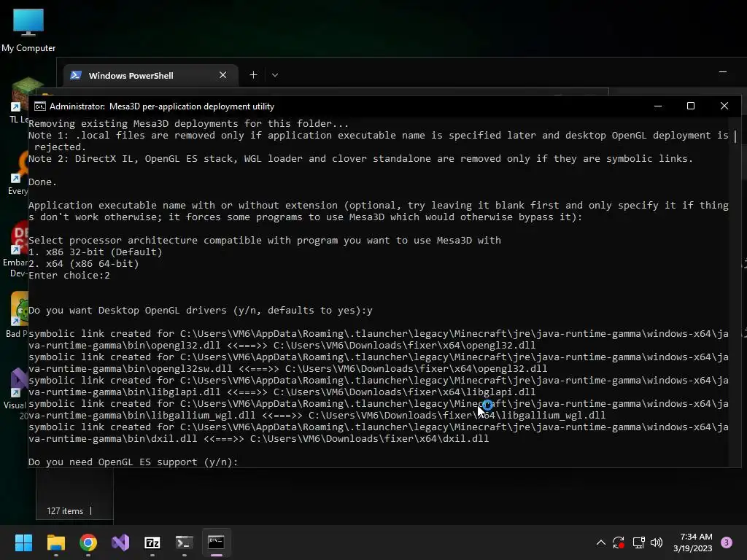
Task: Show hidden system tray icons
Action: pyautogui.click(x=601, y=542)
